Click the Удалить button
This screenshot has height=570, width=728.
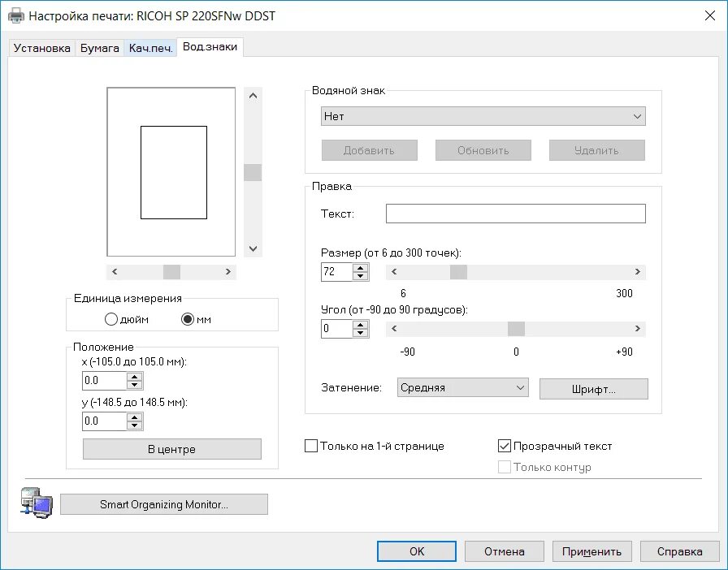pos(596,150)
